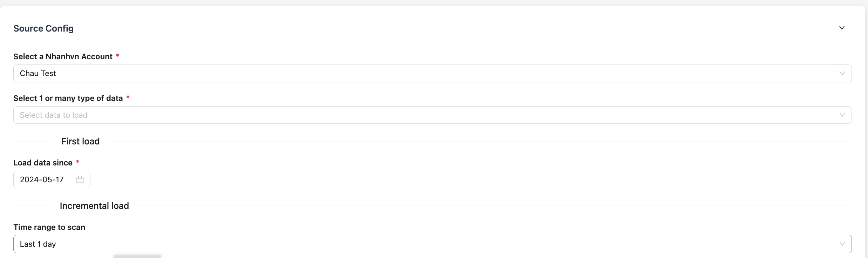Click the First load divider title

tap(80, 141)
